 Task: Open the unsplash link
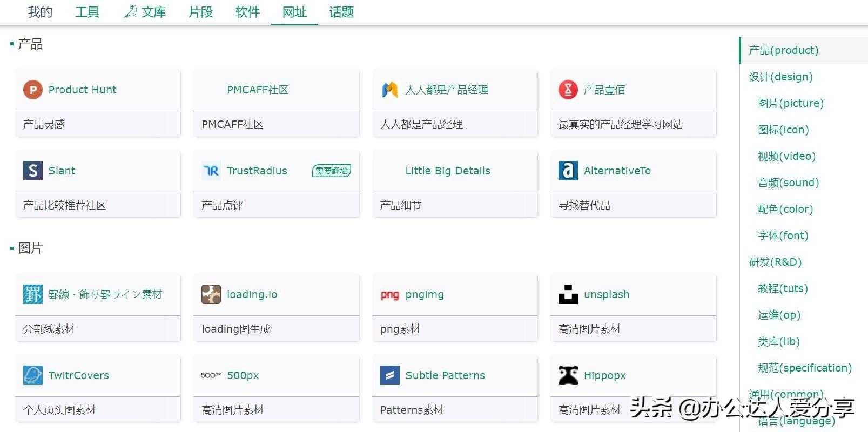click(607, 294)
